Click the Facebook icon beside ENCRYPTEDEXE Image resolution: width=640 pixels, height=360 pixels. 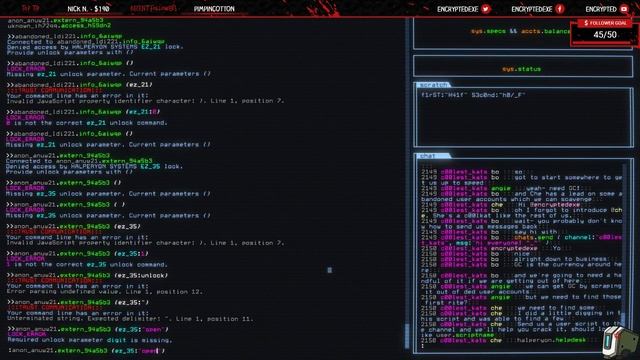click(560, 9)
